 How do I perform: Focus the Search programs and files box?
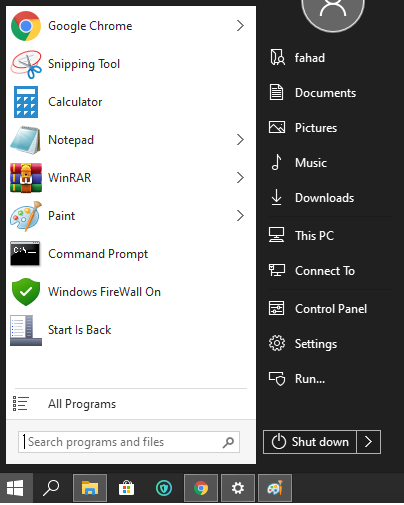129,442
